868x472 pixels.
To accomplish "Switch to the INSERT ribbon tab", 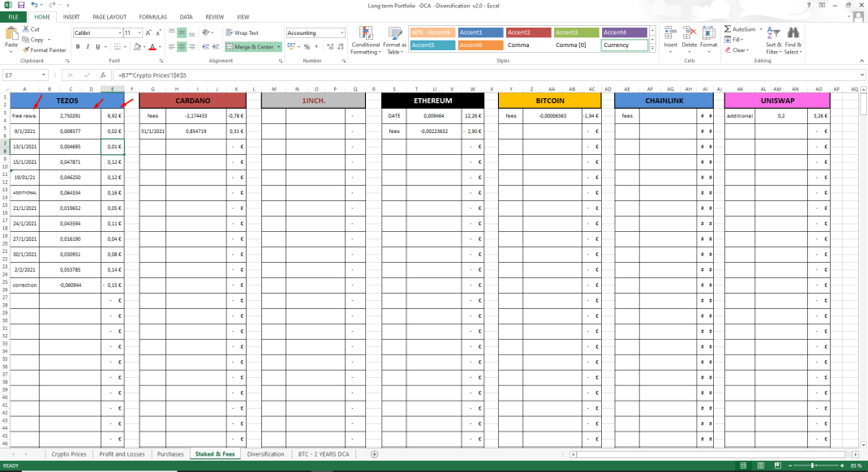I will 71,17.
